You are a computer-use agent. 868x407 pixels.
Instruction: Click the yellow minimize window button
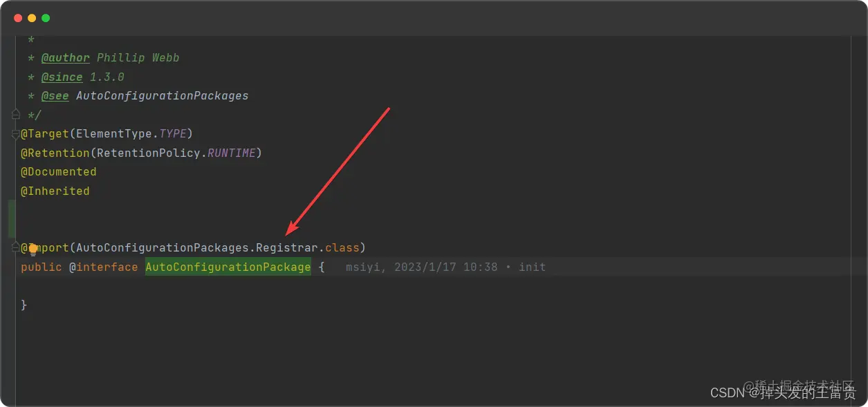[32, 18]
